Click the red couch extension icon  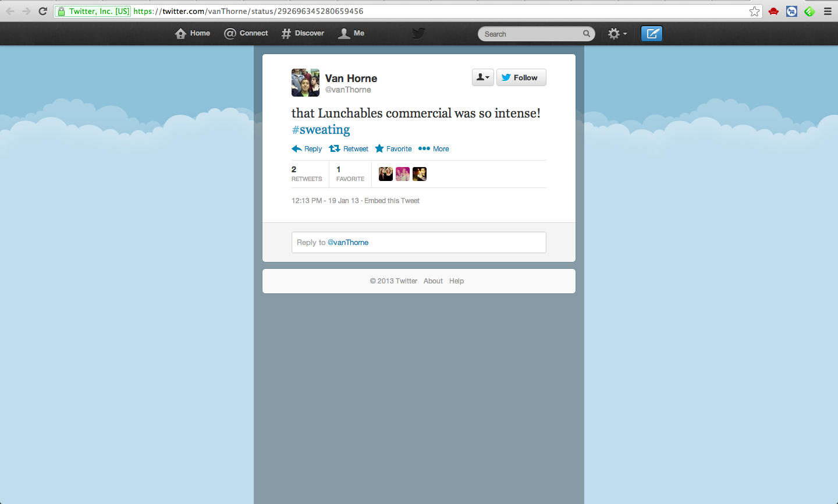(x=773, y=11)
